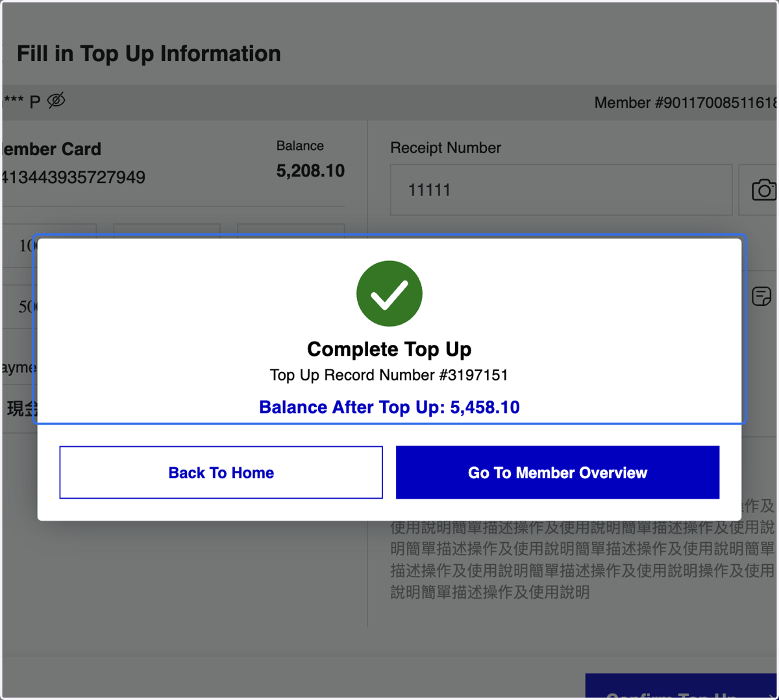This screenshot has height=700, width=779.
Task: Select the 'Fill in Top Up Information' title
Action: pyautogui.click(x=149, y=53)
